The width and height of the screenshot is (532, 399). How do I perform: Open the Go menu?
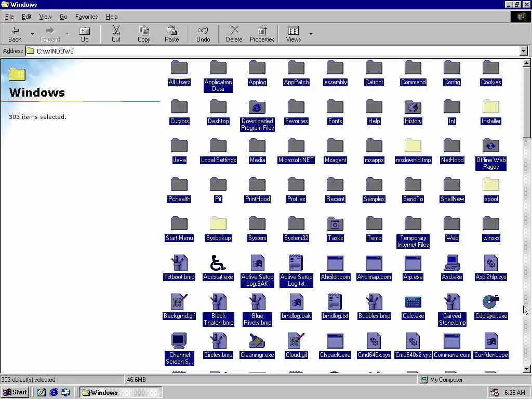click(63, 17)
